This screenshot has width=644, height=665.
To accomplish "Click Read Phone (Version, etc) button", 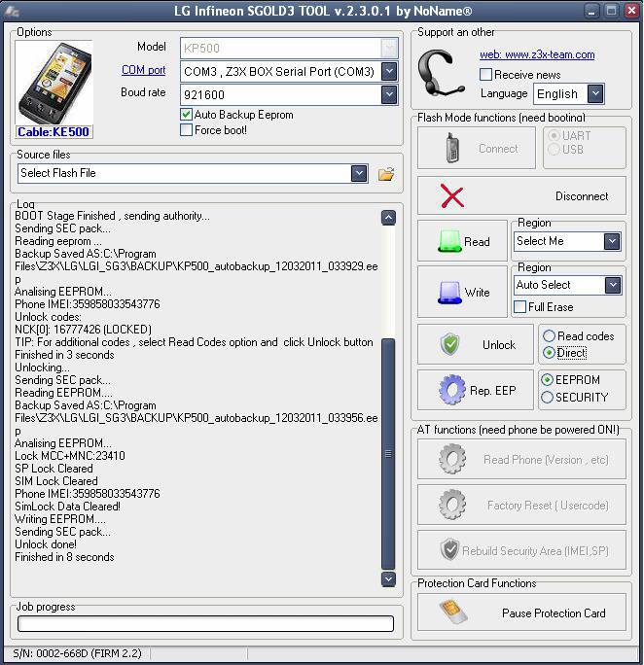I will (521, 459).
